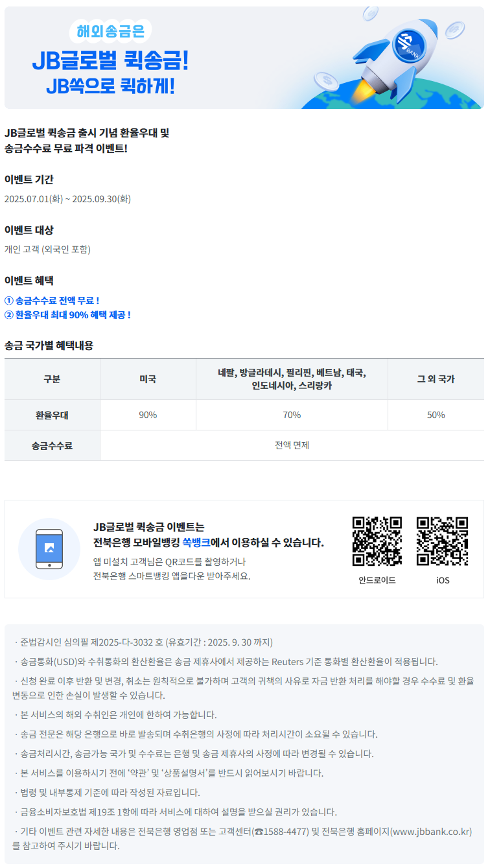Screen dimensions: 490x868
Task: Click 'JB글로벌 퀵송금 이벤트는' notice line
Action: click(x=148, y=527)
